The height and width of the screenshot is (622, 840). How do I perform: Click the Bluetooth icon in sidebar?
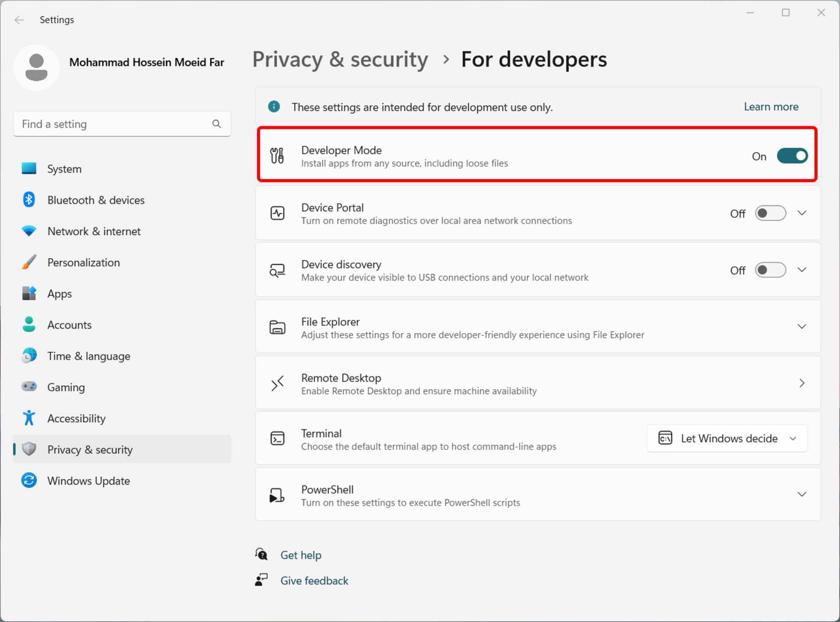coord(29,200)
